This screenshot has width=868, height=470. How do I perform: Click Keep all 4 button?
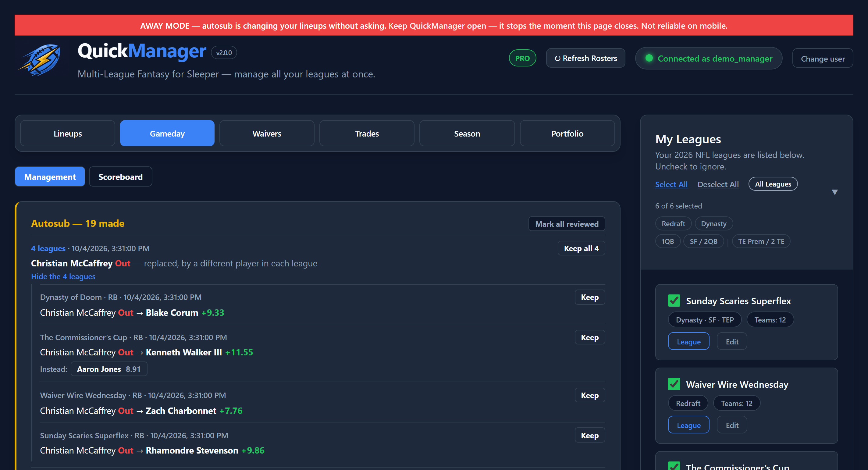click(581, 248)
